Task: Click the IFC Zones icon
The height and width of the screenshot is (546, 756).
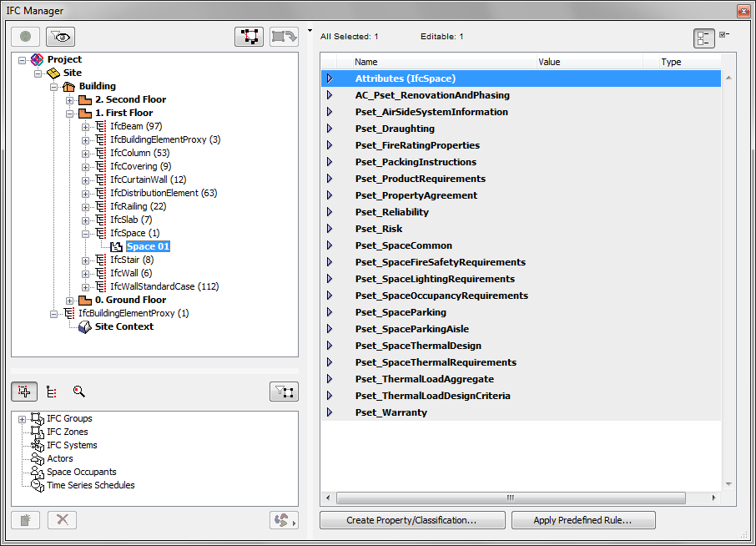Action: (x=37, y=432)
